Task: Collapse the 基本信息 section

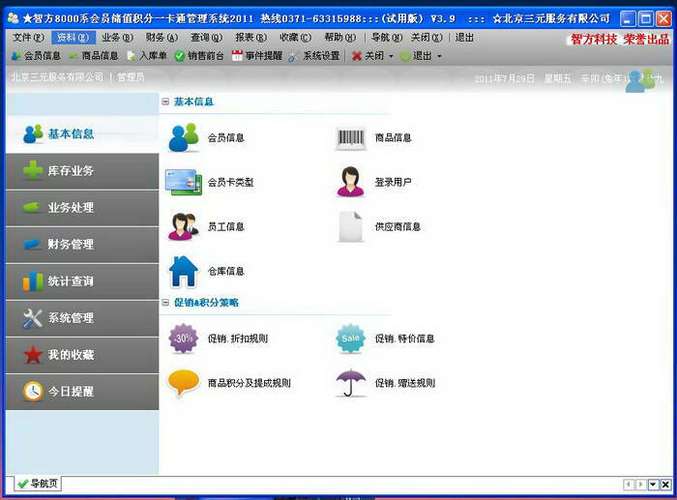Action: 165,102
